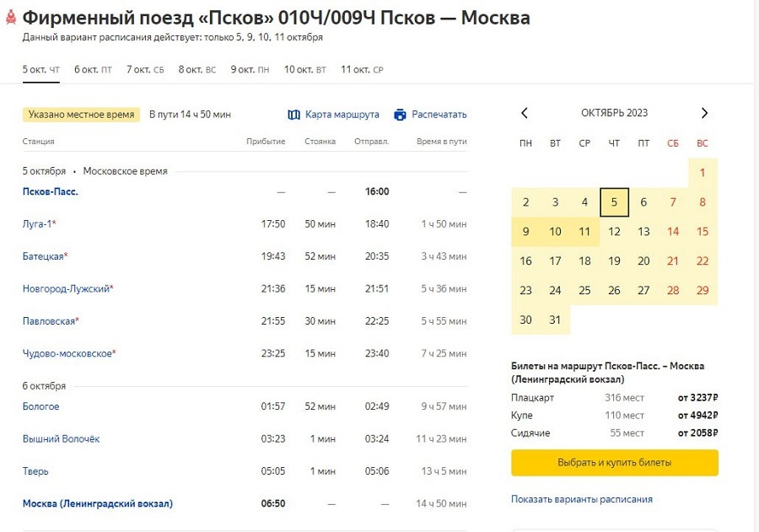Select October 5 in the calendar
The image size is (759, 532).
pyautogui.click(x=614, y=202)
